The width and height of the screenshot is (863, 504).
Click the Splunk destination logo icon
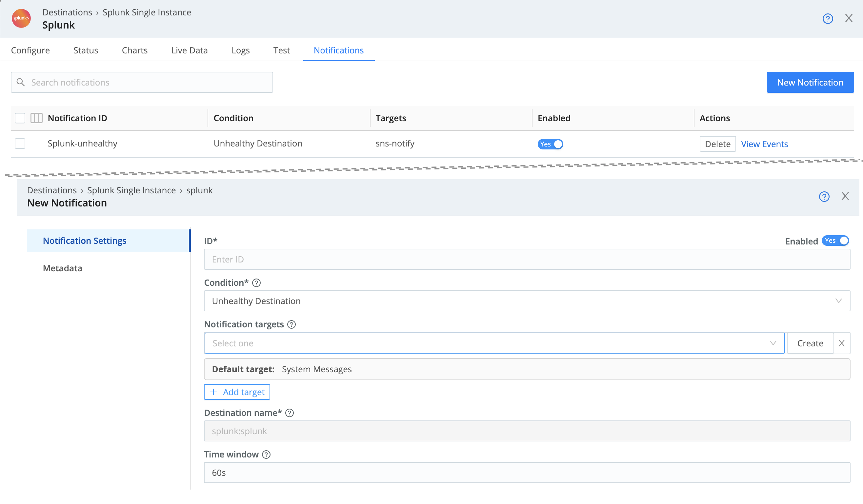(x=21, y=19)
